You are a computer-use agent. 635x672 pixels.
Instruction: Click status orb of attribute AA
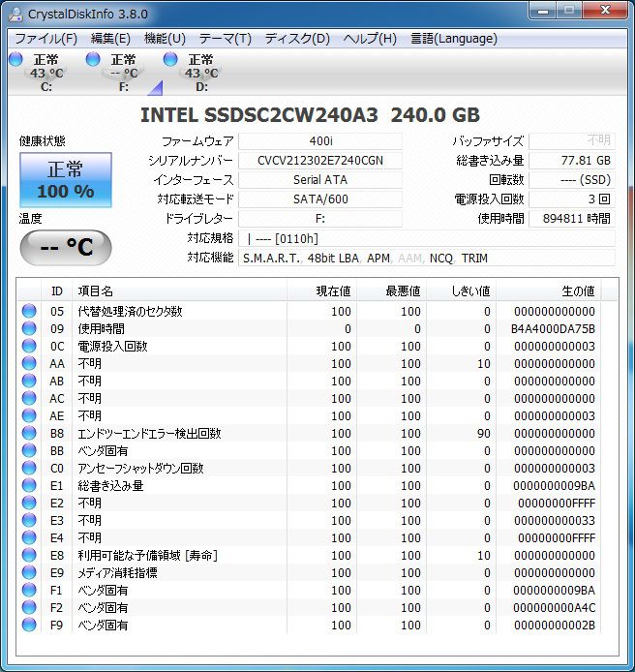click(x=29, y=363)
